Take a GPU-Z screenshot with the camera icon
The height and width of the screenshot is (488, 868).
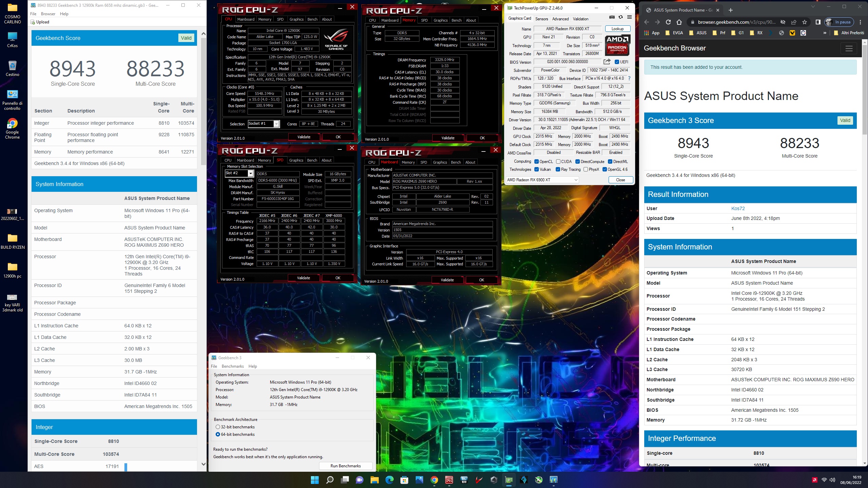612,17
